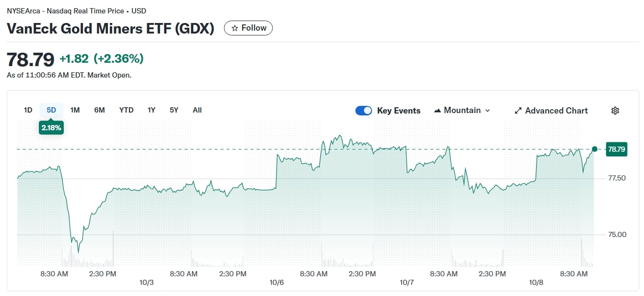The width and height of the screenshot is (644, 296).
Task: Show the All time range
Action: point(197,110)
